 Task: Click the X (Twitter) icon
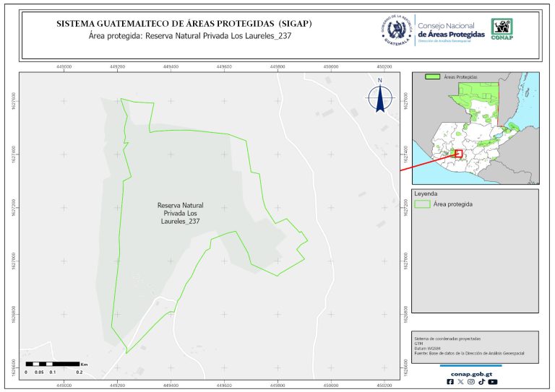[461, 382]
